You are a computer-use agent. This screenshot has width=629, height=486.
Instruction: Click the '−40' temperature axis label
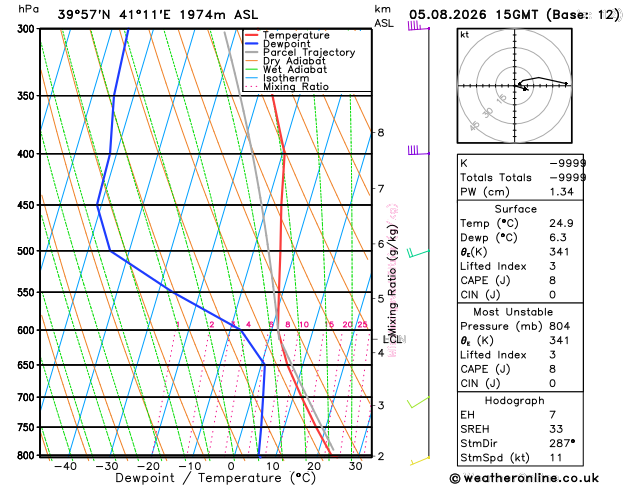pyautogui.click(x=65, y=466)
